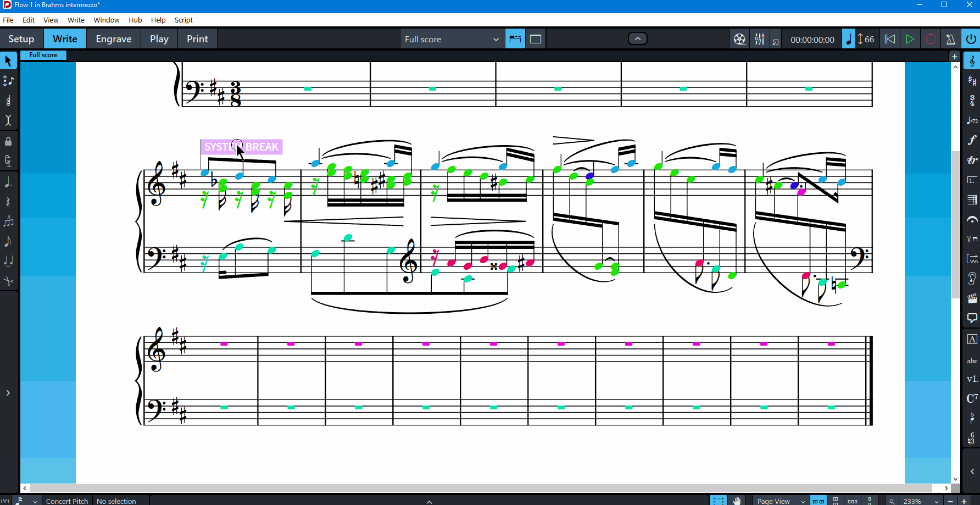The height and width of the screenshot is (505, 980).
Task: Open the Write menu
Action: coord(76,20)
